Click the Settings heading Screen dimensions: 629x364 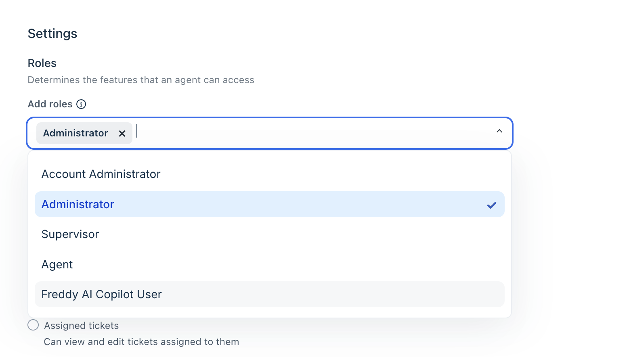pos(52,33)
